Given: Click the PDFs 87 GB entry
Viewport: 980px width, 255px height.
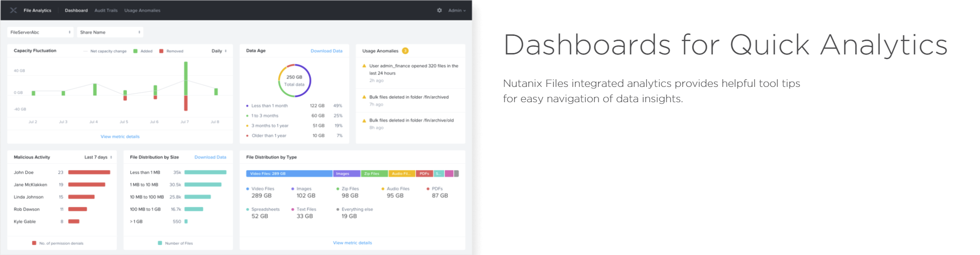Looking at the screenshot, I should 437,192.
